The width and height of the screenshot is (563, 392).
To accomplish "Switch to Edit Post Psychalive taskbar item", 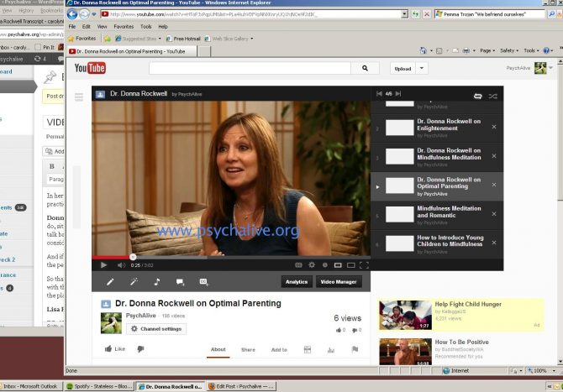I will tap(241, 386).
